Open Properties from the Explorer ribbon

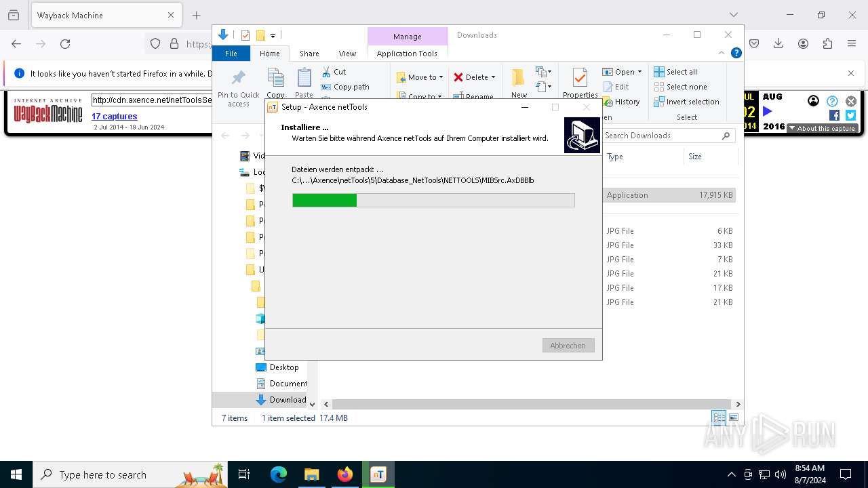[x=580, y=83]
